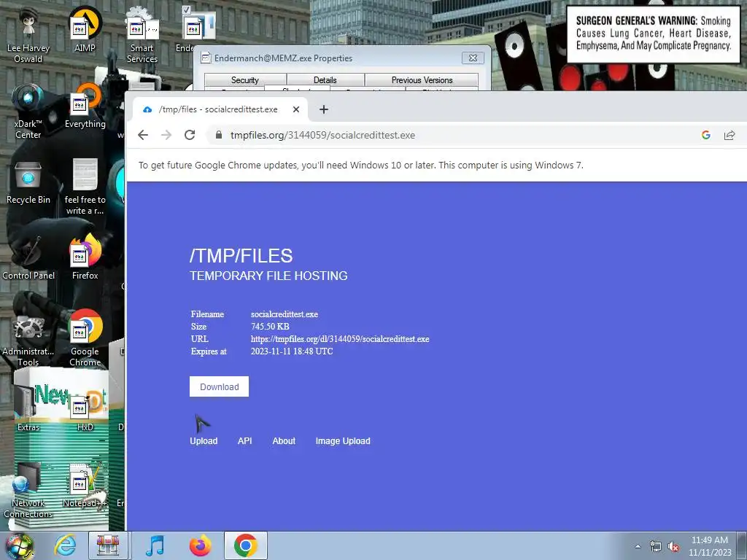Image resolution: width=747 pixels, height=560 pixels.
Task: Launch the Firefox desktop shortcut
Action: [85, 257]
